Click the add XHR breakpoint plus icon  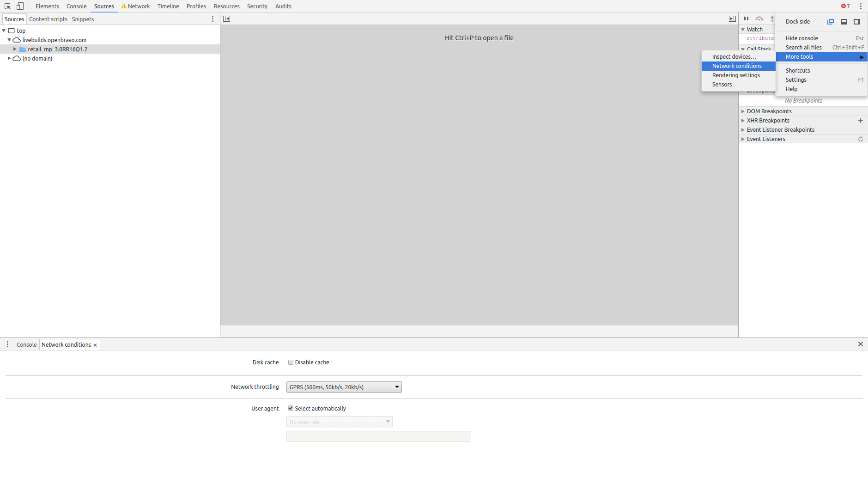point(860,121)
